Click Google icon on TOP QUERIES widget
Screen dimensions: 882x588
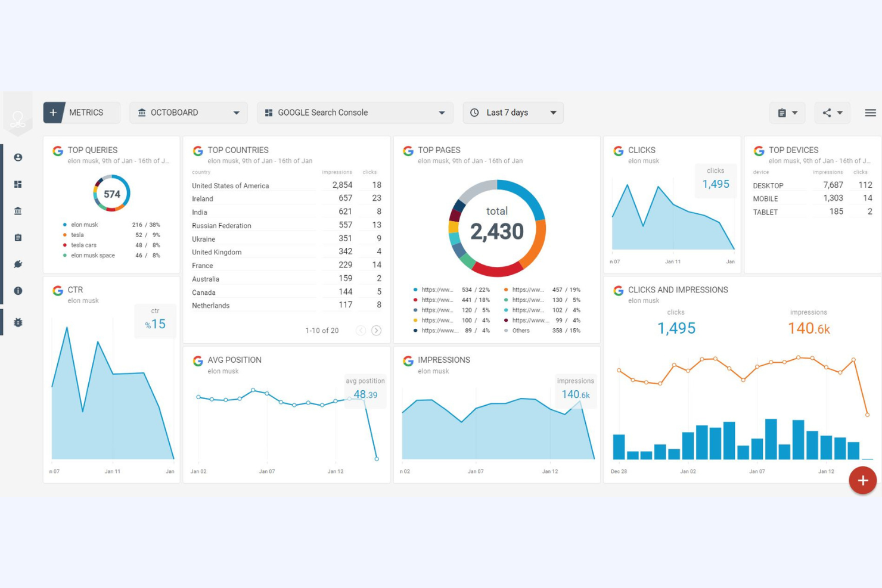pos(58,151)
